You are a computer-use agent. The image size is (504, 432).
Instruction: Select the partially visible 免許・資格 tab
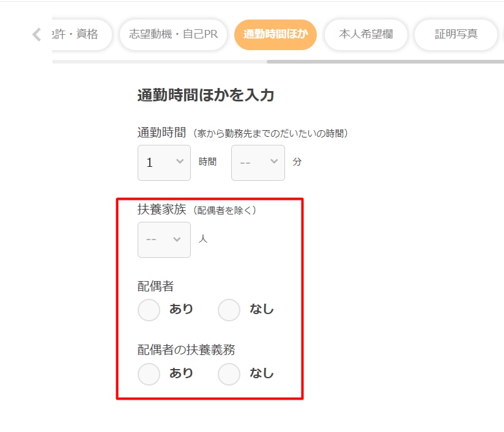click(82, 34)
